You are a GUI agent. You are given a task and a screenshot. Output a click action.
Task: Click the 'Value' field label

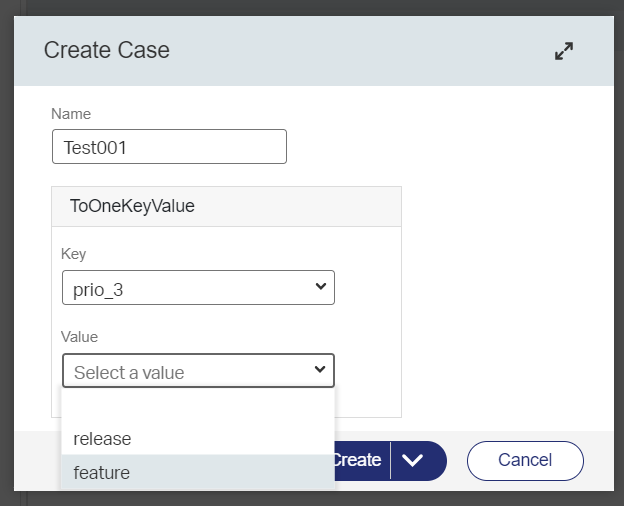[x=80, y=338]
